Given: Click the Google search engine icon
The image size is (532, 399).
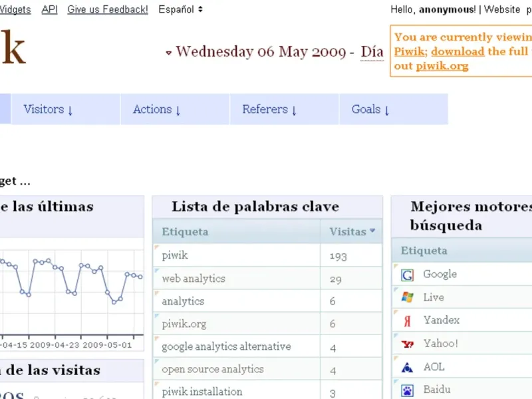Looking at the screenshot, I should pos(407,275).
